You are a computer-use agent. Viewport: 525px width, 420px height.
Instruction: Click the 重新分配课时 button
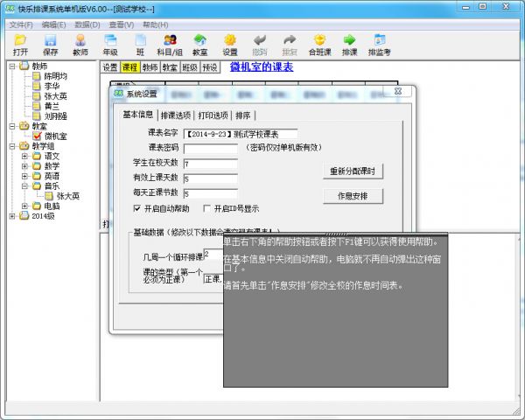353,170
